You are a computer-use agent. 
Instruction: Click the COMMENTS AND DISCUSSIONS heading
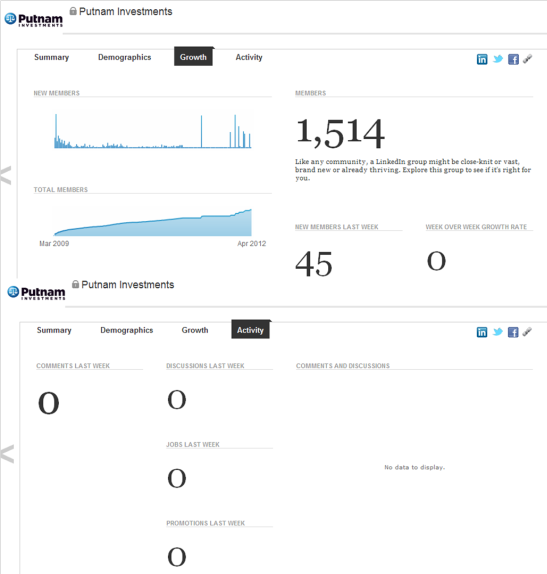(343, 366)
